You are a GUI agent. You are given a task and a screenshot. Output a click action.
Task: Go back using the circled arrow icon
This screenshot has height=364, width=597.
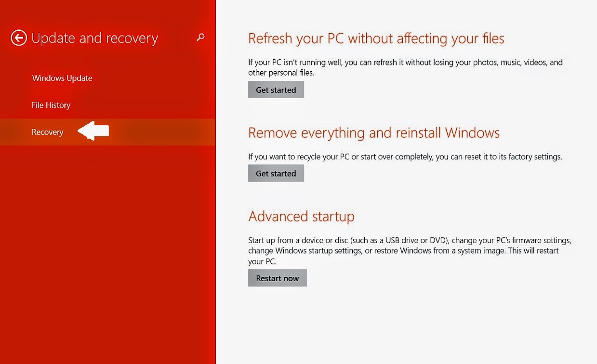click(19, 38)
